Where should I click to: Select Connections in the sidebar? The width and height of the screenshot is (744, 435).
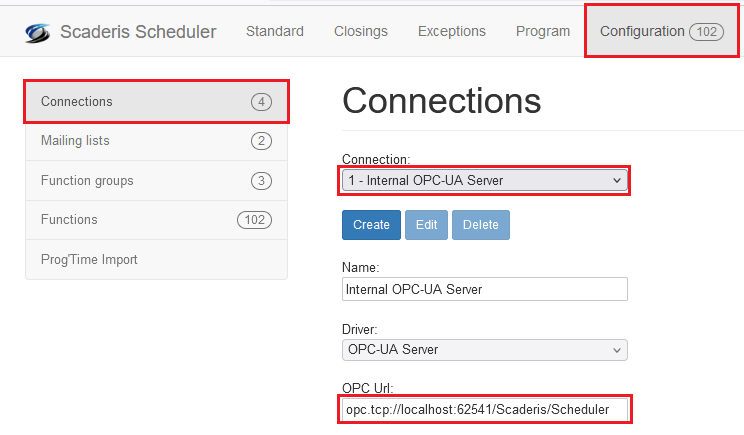156,102
